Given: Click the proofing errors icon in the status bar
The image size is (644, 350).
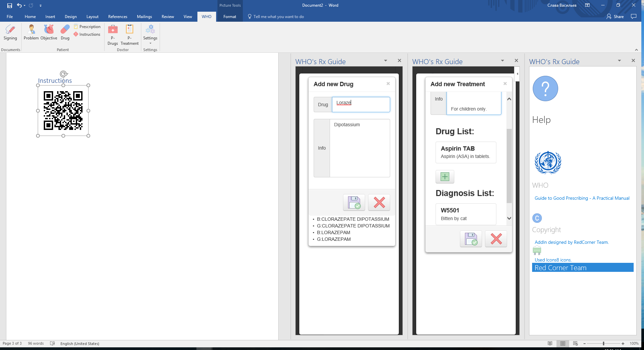Looking at the screenshot, I should (x=52, y=343).
